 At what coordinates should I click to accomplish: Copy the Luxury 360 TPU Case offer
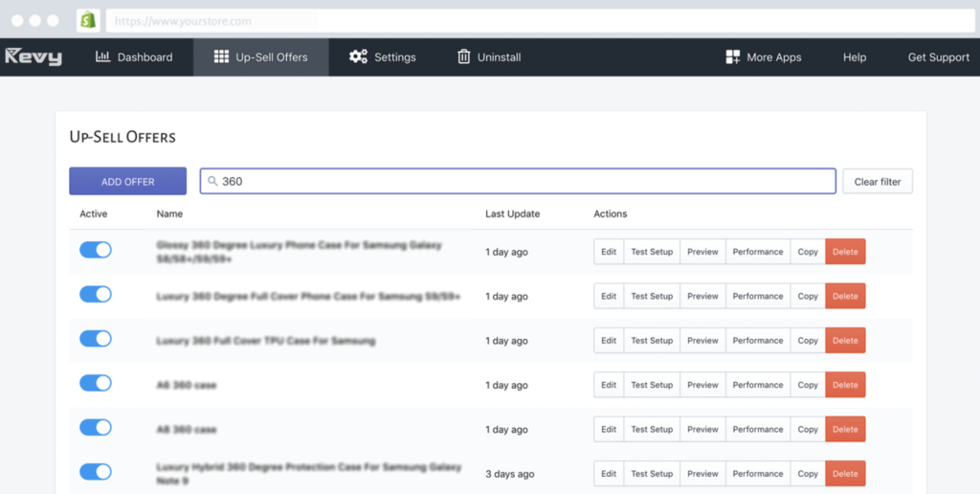coord(808,340)
